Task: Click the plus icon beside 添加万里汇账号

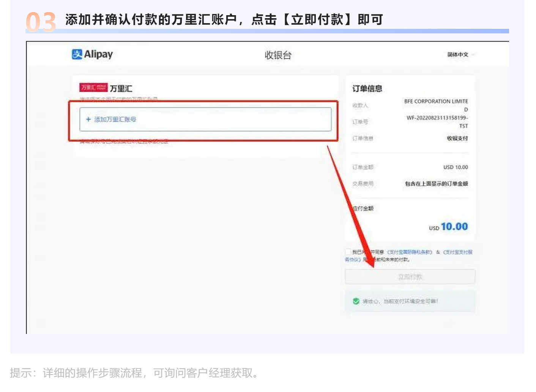Action: point(88,119)
